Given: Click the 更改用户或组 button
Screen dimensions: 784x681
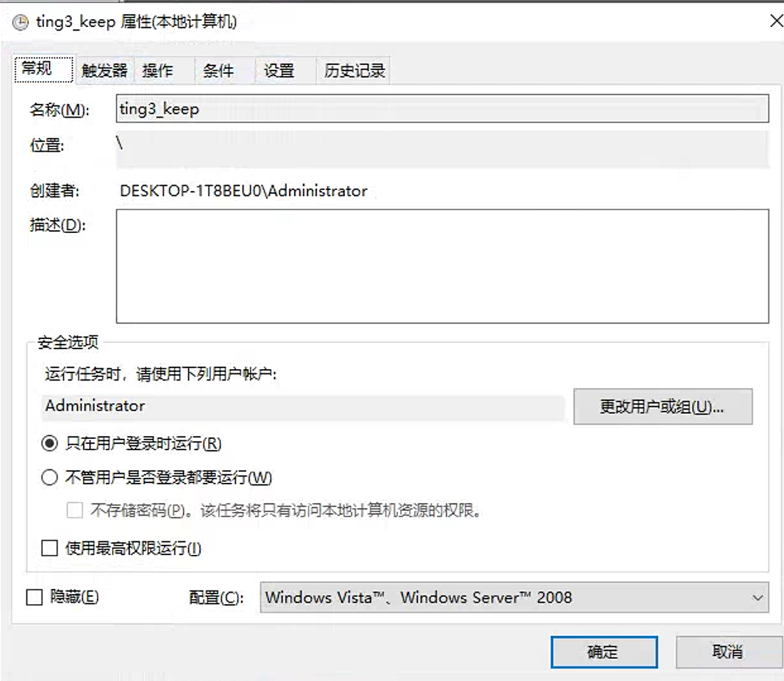Looking at the screenshot, I should tap(663, 407).
